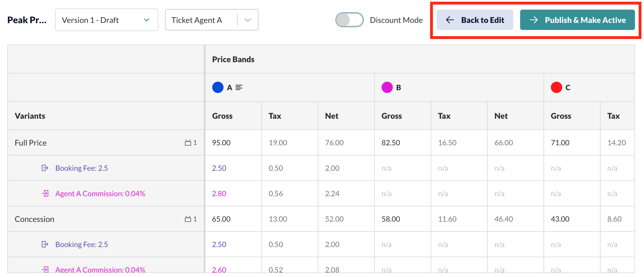Open the Ticket Agent A dropdown
The image size is (644, 277).
point(212,20)
